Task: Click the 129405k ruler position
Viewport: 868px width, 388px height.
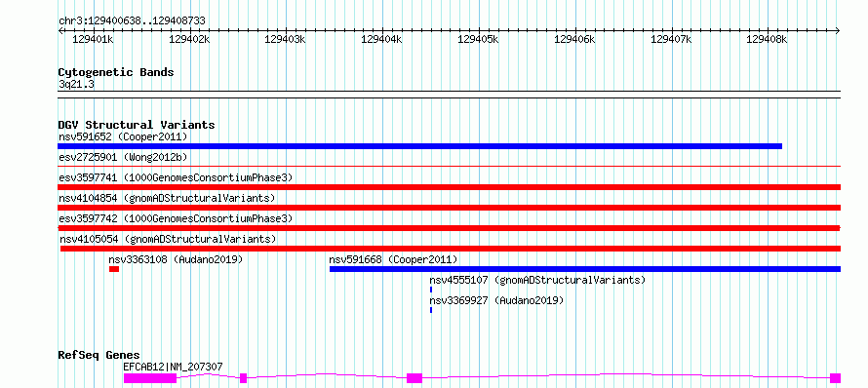Action: (x=479, y=39)
